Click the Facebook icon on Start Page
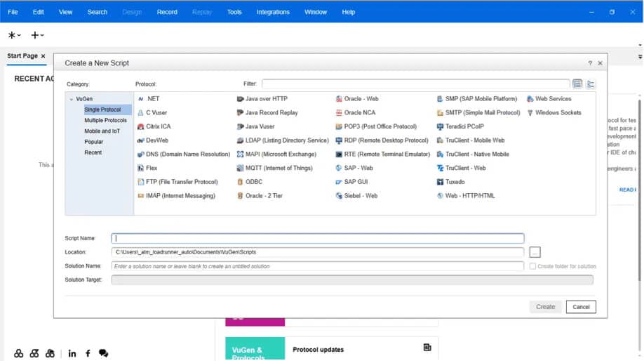 pyautogui.click(x=88, y=353)
